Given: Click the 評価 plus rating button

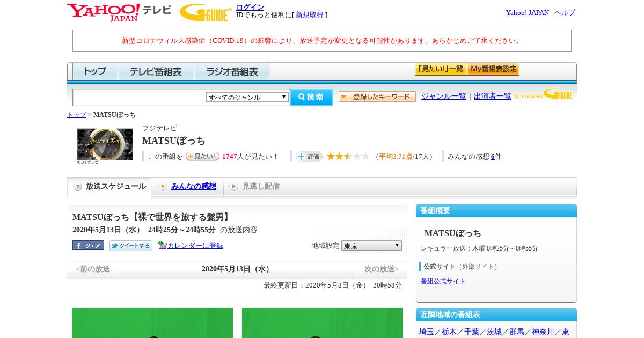Looking at the screenshot, I should (309, 156).
